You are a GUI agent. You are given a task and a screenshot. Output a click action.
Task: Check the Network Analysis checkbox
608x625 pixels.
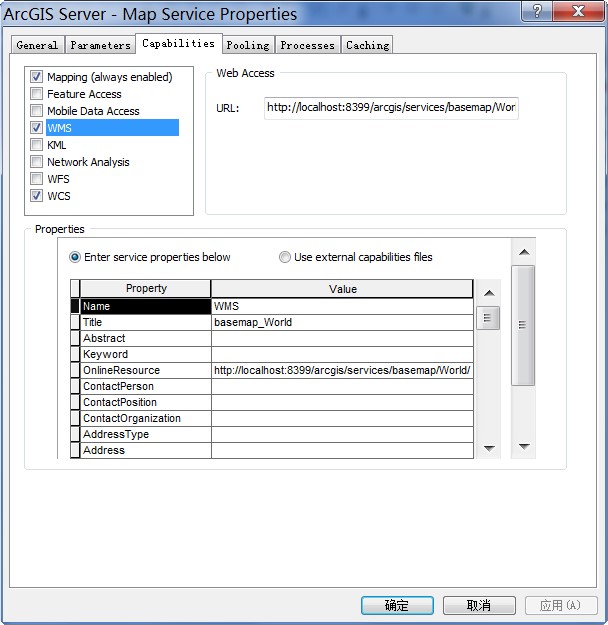coord(37,162)
